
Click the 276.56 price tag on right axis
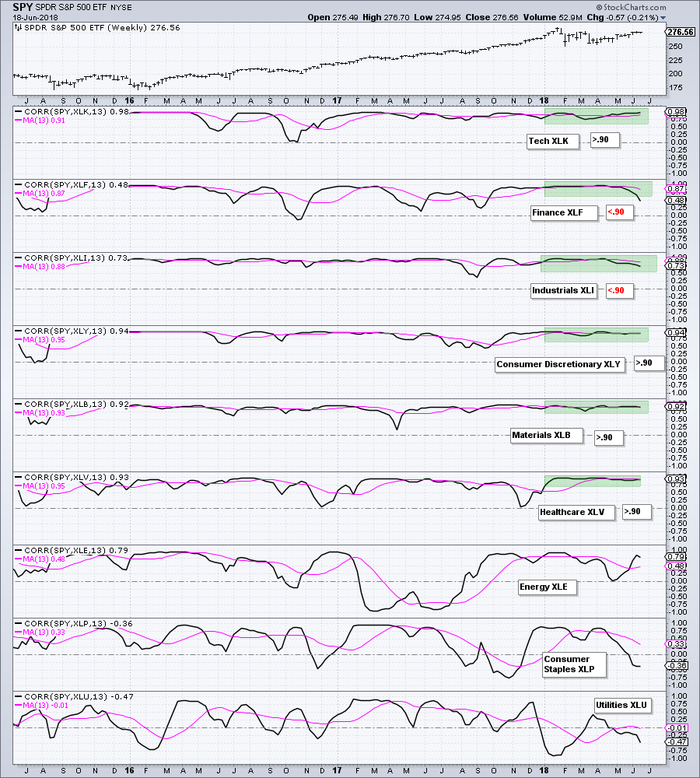680,32
